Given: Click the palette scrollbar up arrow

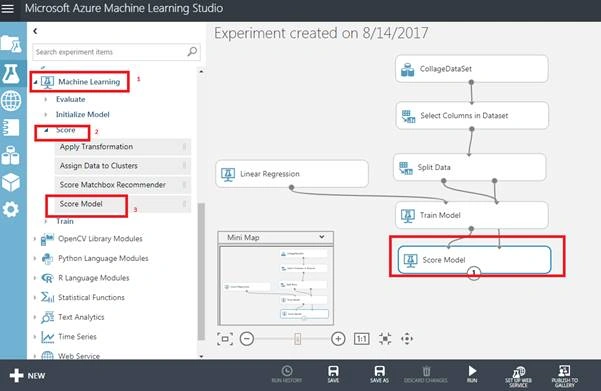Looking at the screenshot, I should click(201, 72).
